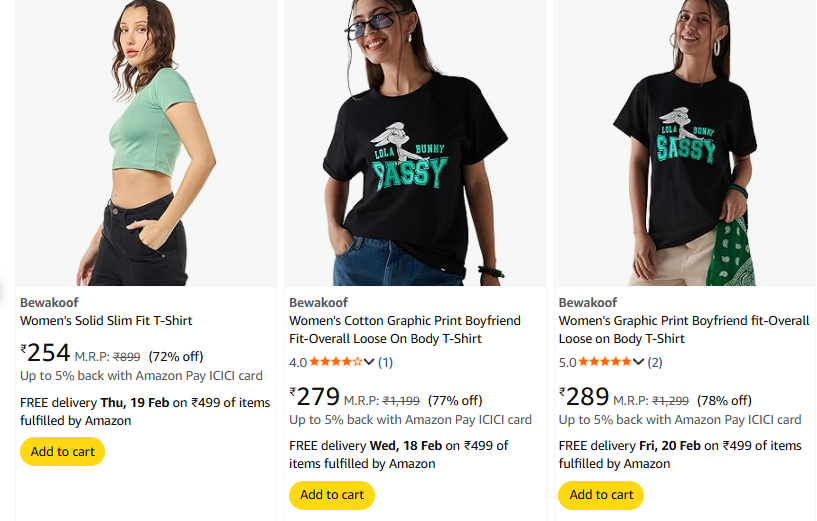Open the (2) review count link
Image resolution: width=817 pixels, height=521 pixels.
click(x=655, y=362)
